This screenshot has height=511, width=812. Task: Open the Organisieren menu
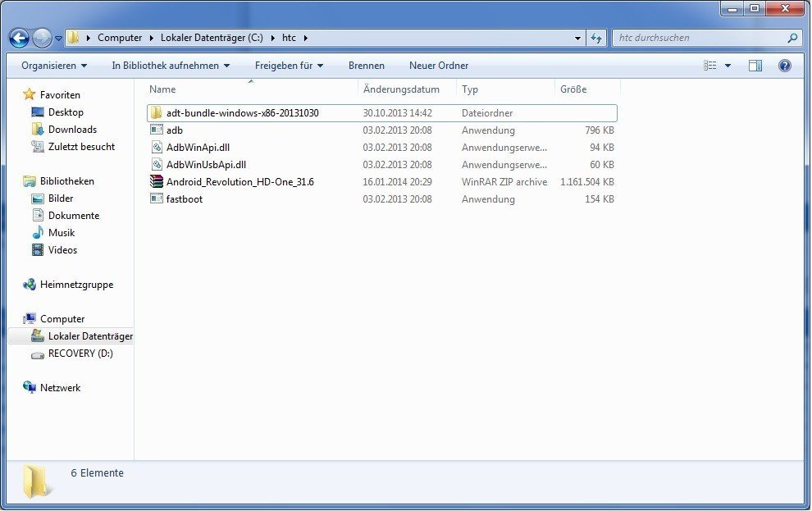54,66
